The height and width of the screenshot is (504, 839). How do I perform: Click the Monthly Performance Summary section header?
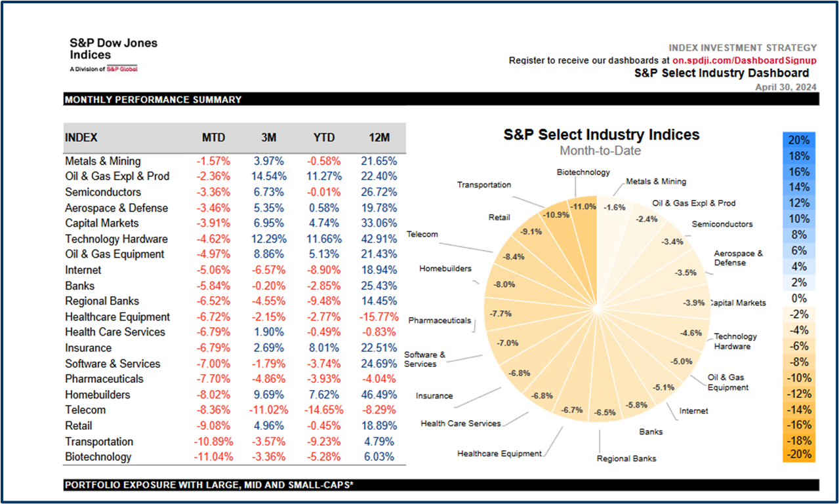[x=153, y=100]
